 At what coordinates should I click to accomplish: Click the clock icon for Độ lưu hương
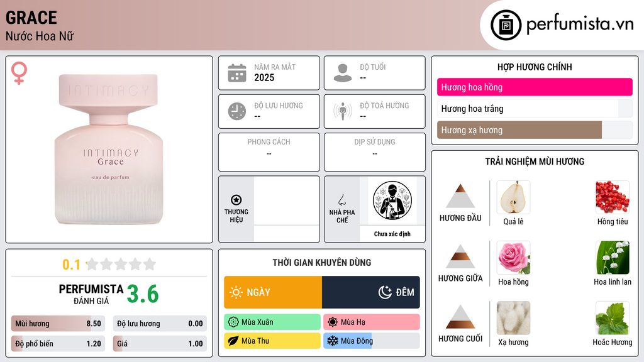pyautogui.click(x=237, y=111)
